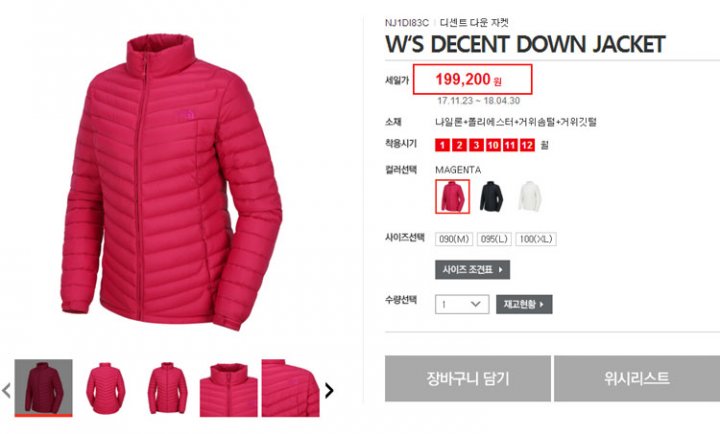Click the 위시리스트 wishlist button

[637, 378]
